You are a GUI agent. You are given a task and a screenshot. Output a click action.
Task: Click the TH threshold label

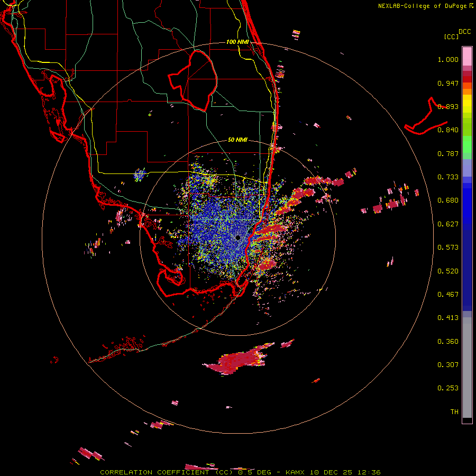tap(454, 412)
